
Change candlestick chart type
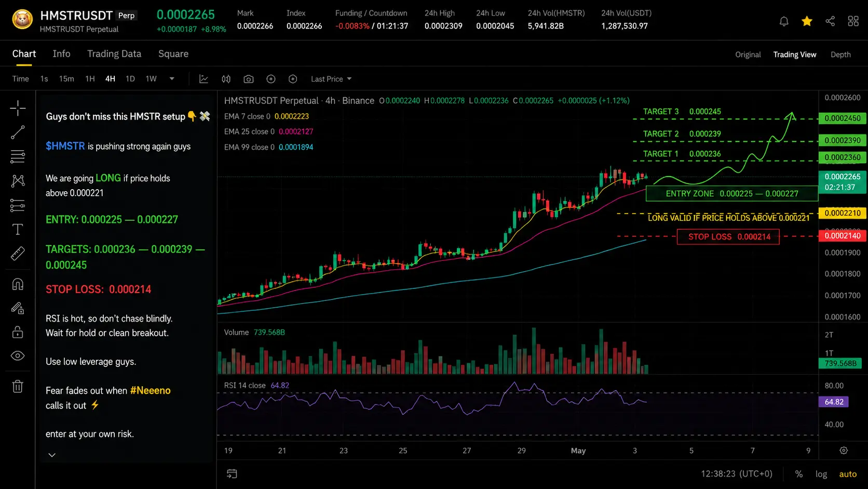click(226, 79)
